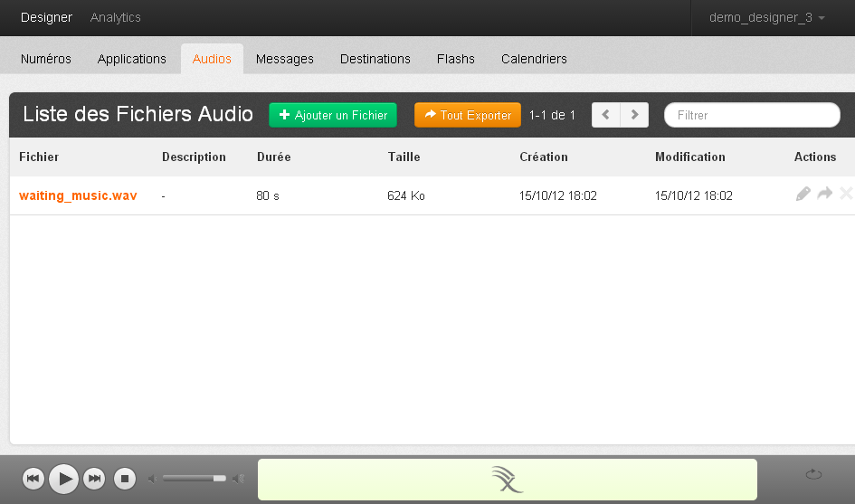The image size is (855, 504).
Task: Click the previous track button
Action: (33, 479)
